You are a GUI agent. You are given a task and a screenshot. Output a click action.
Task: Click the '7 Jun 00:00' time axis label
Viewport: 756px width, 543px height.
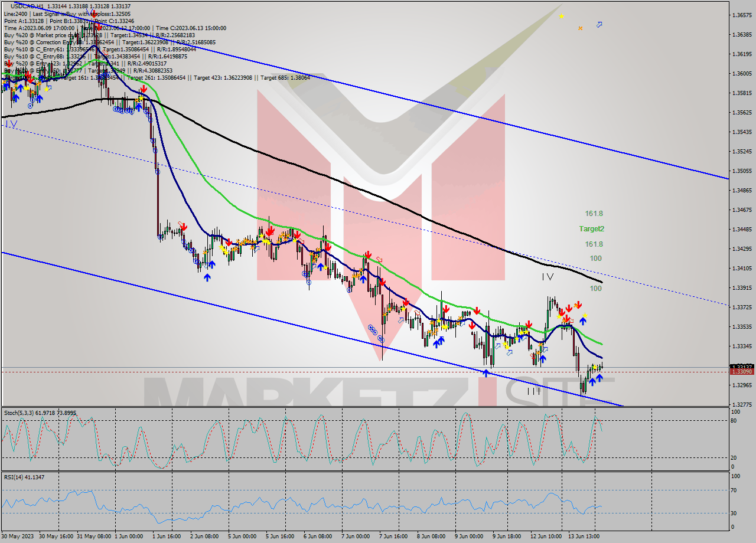(x=356, y=537)
